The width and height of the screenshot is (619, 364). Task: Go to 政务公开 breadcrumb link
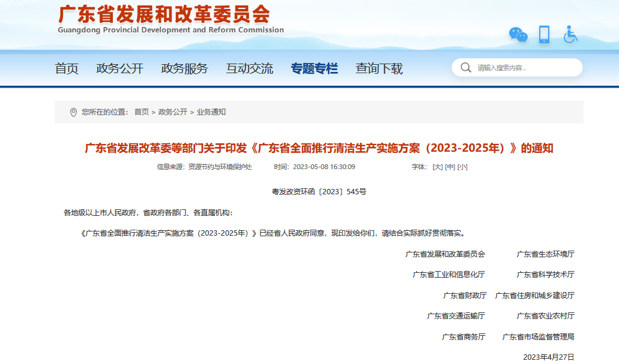(x=172, y=112)
